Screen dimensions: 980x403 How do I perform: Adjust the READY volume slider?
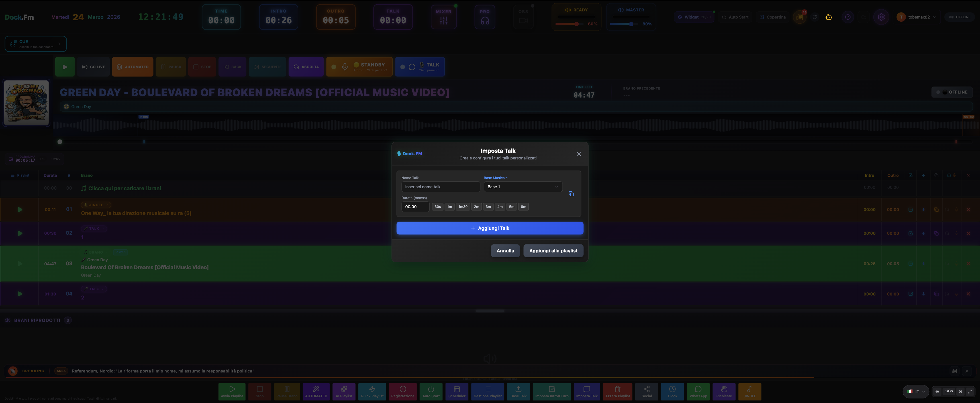pos(569,24)
